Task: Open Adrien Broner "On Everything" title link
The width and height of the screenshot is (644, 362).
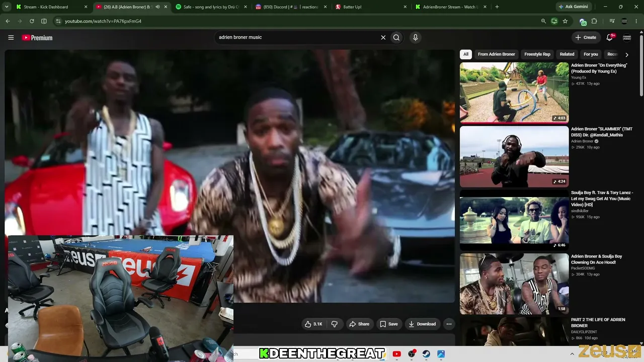Action: pyautogui.click(x=599, y=68)
